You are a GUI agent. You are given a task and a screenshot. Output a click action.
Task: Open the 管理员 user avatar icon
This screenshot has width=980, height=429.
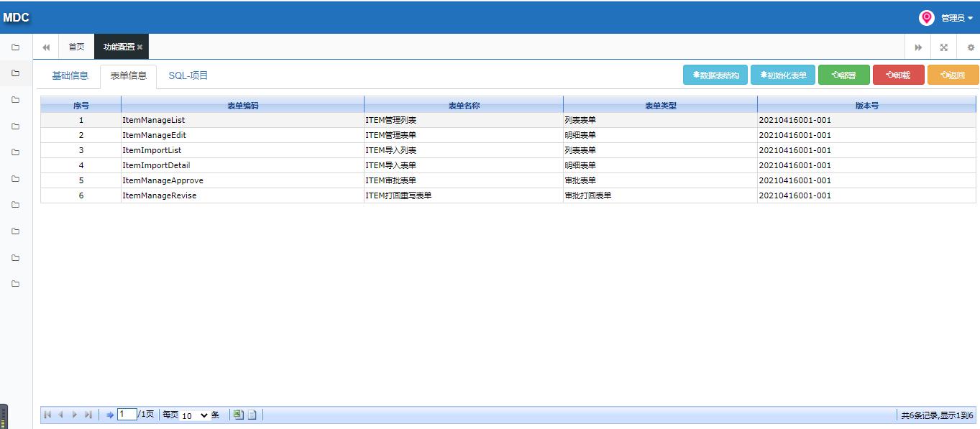[927, 18]
